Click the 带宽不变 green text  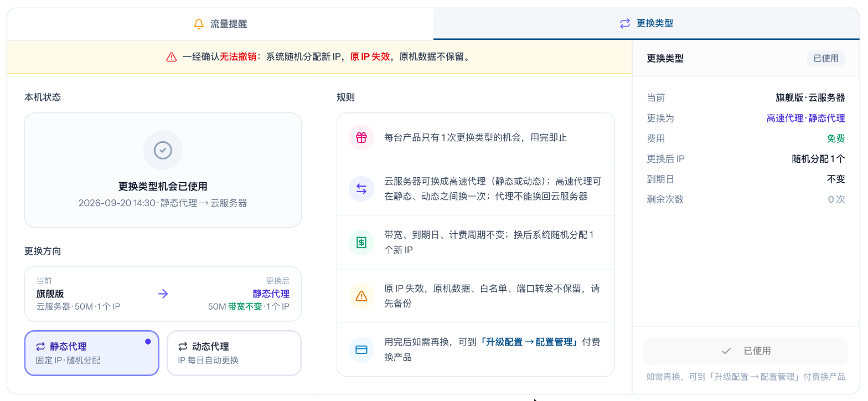(245, 307)
